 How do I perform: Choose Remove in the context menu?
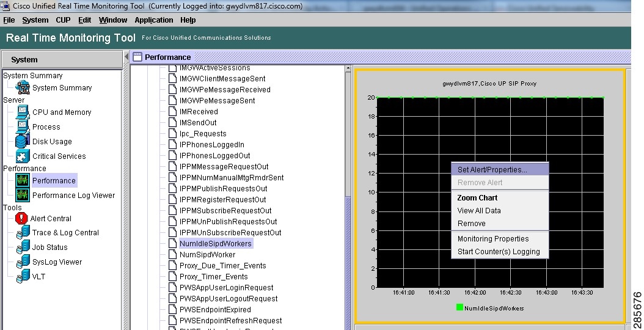click(500, 223)
